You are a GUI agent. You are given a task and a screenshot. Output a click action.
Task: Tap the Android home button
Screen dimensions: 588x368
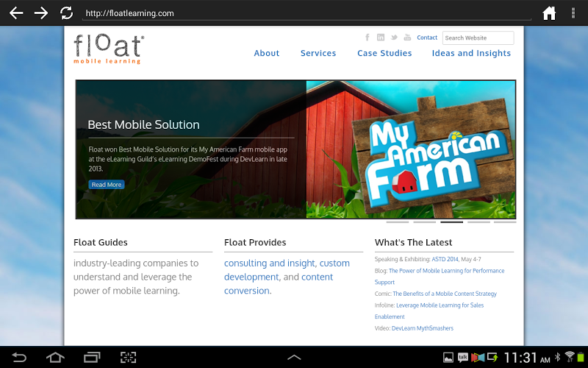pyautogui.click(x=55, y=357)
